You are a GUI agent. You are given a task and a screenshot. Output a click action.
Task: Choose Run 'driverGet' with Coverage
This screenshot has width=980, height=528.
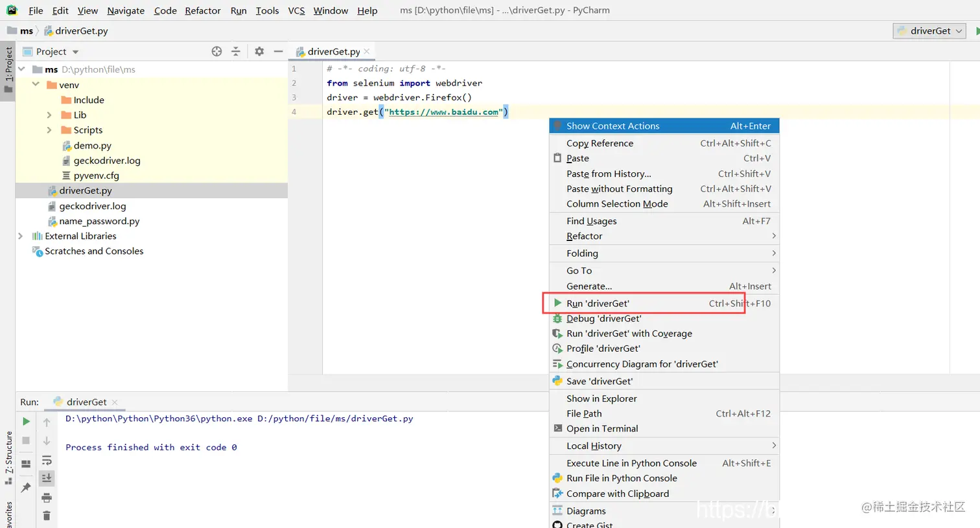(664, 333)
